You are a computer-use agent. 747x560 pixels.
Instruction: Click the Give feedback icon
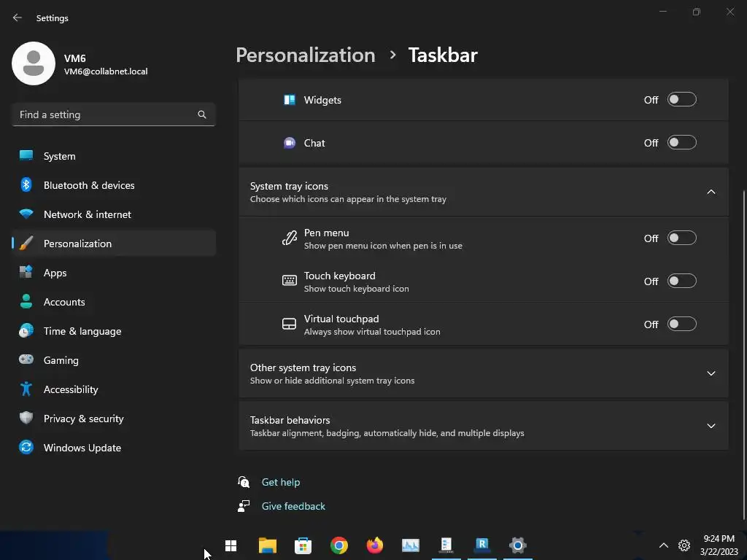(244, 506)
